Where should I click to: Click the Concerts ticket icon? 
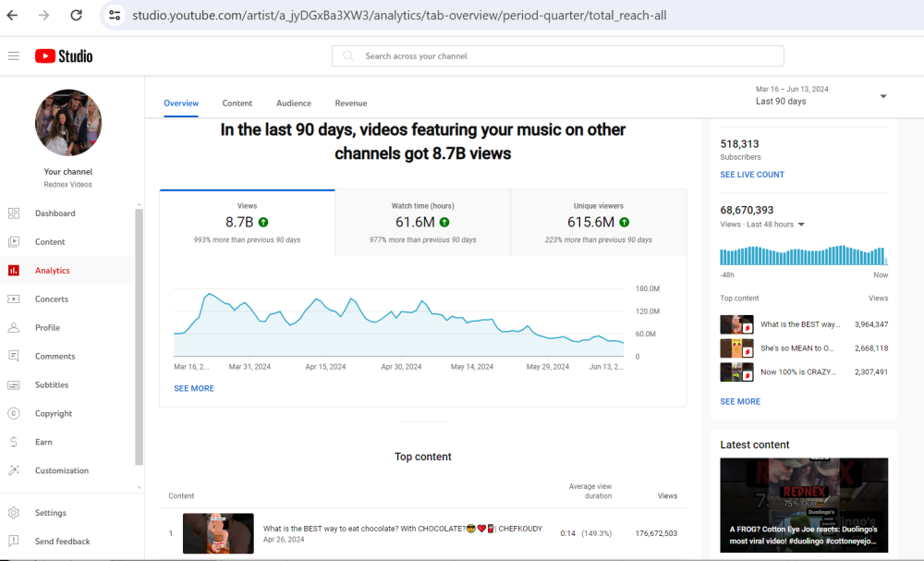[x=14, y=299]
